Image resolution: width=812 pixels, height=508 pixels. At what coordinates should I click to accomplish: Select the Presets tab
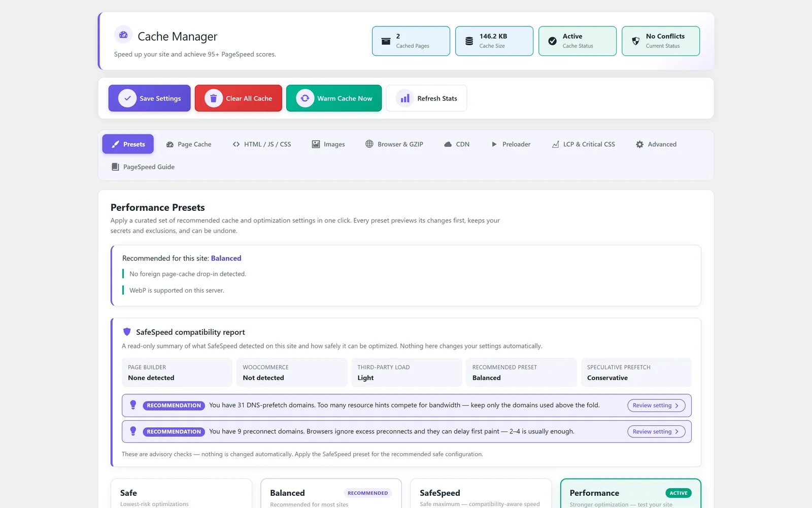(x=128, y=144)
